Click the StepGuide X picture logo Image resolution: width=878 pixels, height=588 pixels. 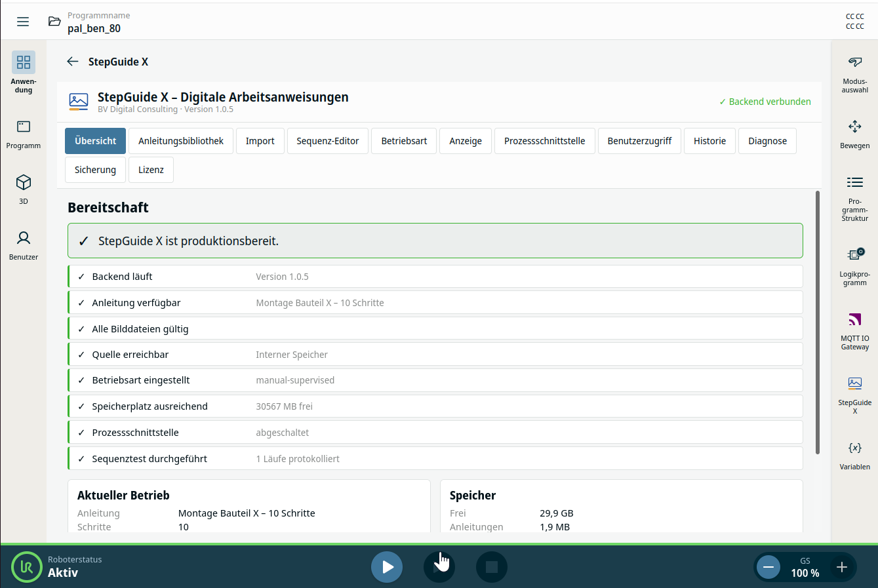pos(79,102)
